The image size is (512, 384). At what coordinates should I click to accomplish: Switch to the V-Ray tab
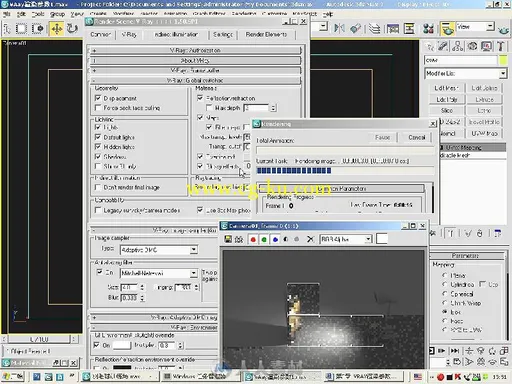click(129, 34)
